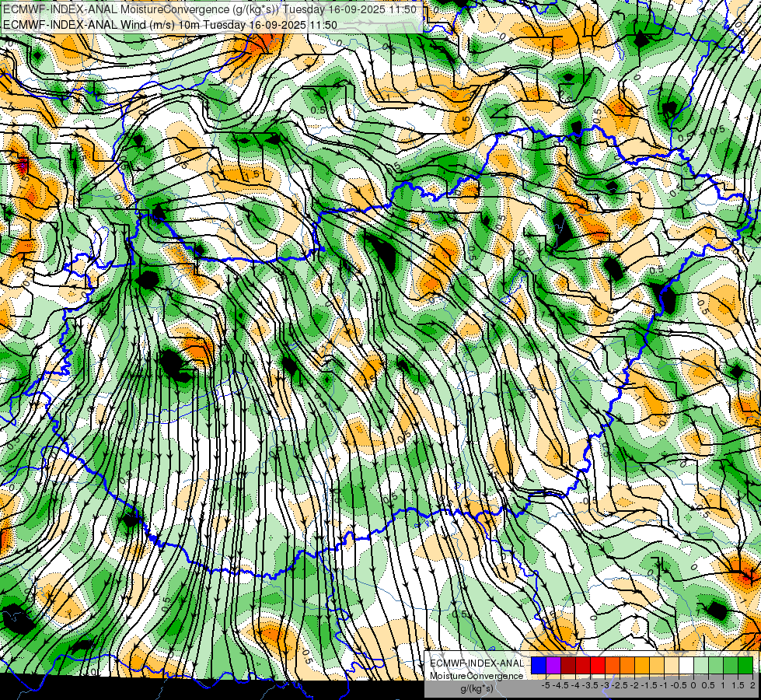Click the legend scale value -5
The width and height of the screenshot is (761, 700).
tap(546, 685)
